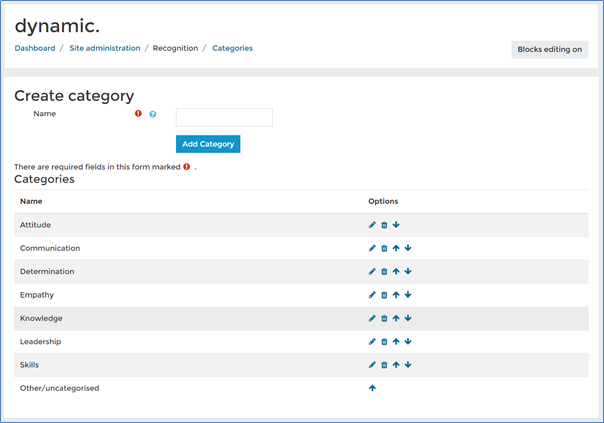604x423 pixels.
Task: Delete the Determination category
Action: [384, 272]
